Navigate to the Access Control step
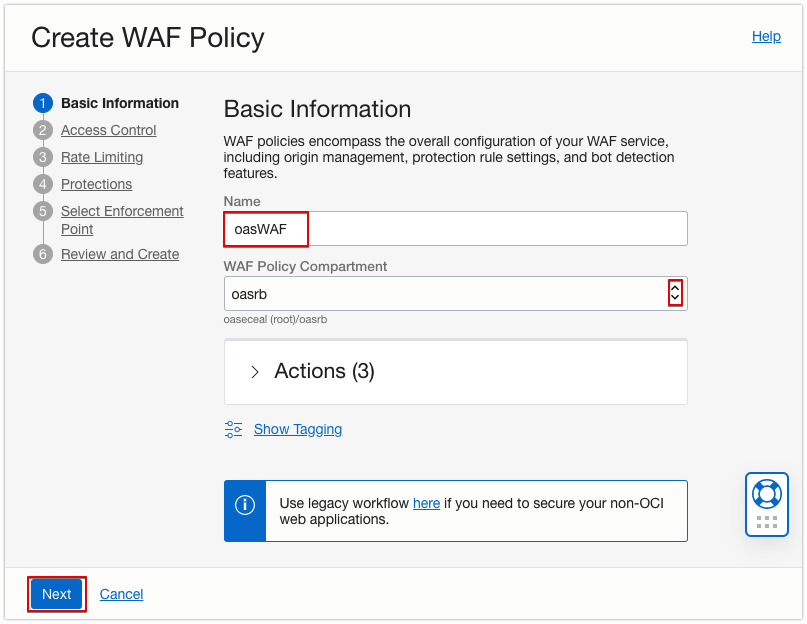The height and width of the screenshot is (624, 807). (x=108, y=130)
